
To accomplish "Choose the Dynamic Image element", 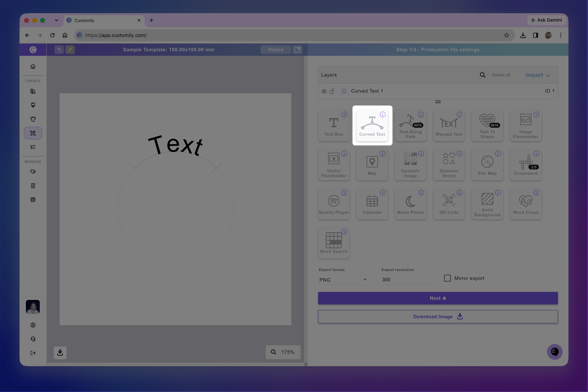I will click(410, 164).
